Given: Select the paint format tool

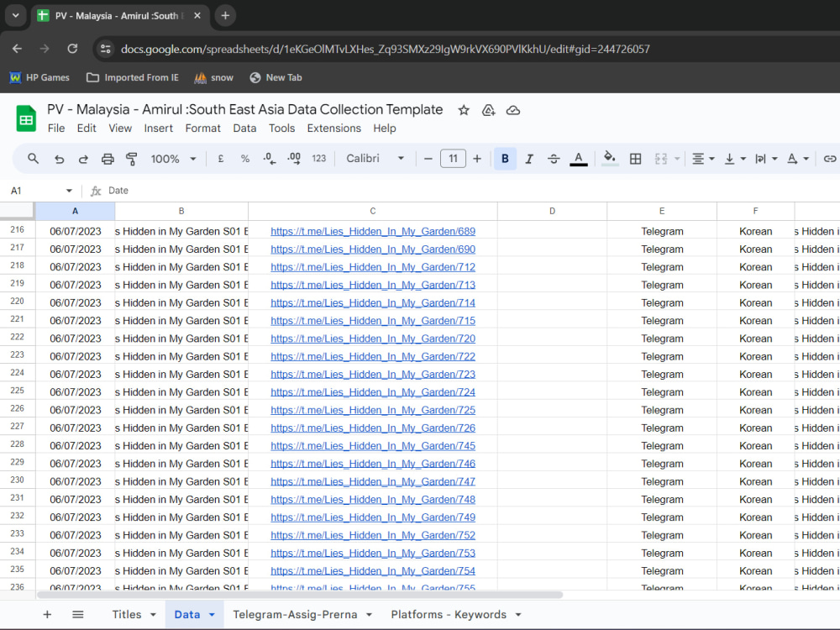Looking at the screenshot, I should tap(131, 158).
